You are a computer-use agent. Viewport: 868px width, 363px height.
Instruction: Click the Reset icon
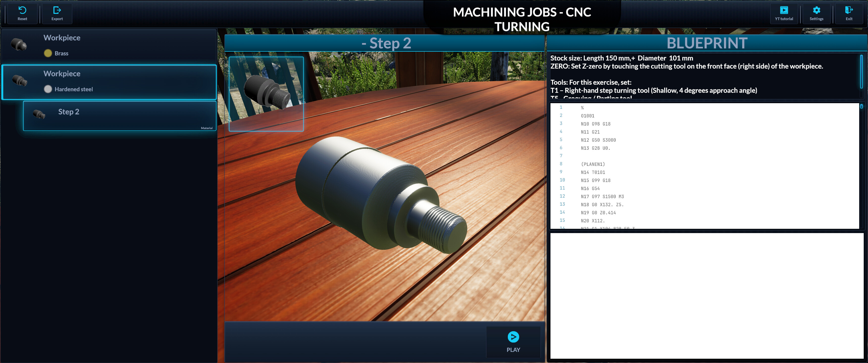pos(22,10)
